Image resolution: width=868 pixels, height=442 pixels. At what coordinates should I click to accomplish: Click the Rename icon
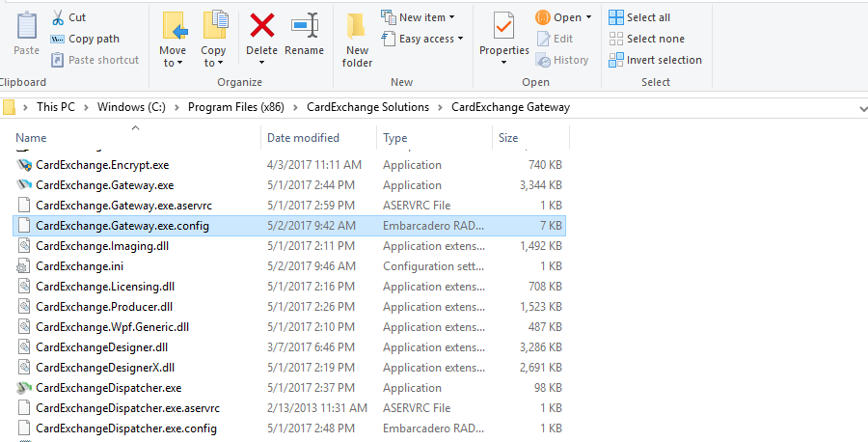tap(305, 25)
